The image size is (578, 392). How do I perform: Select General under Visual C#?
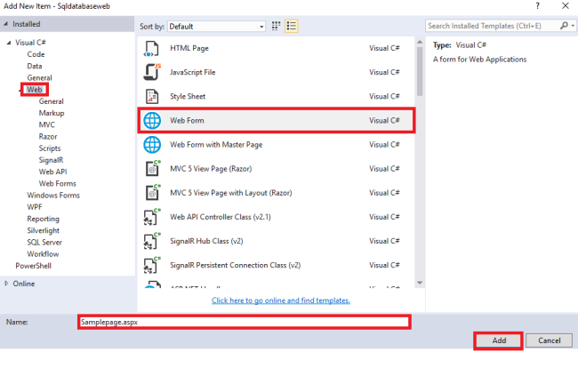[x=39, y=78]
